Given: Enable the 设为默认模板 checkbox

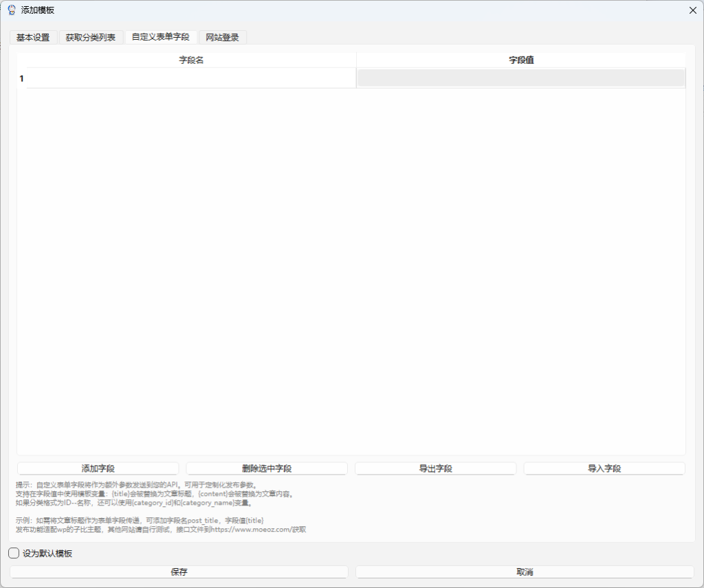Looking at the screenshot, I should click(14, 554).
